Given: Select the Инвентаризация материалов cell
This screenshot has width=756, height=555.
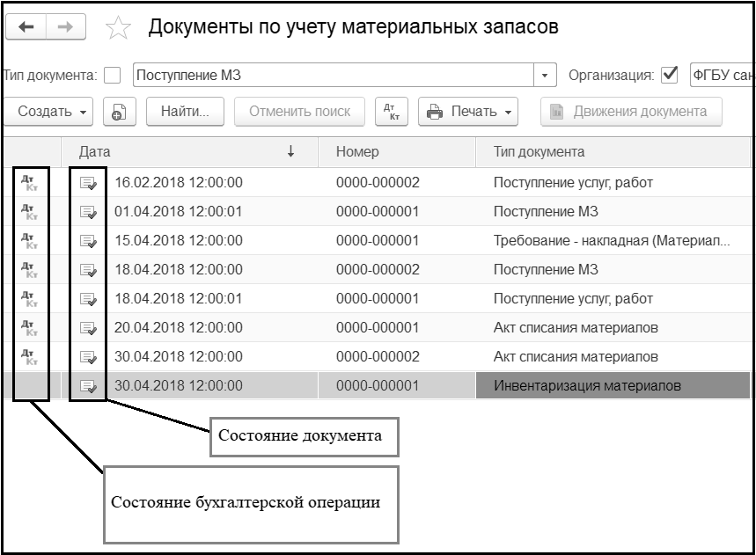Looking at the screenshot, I should click(613, 385).
